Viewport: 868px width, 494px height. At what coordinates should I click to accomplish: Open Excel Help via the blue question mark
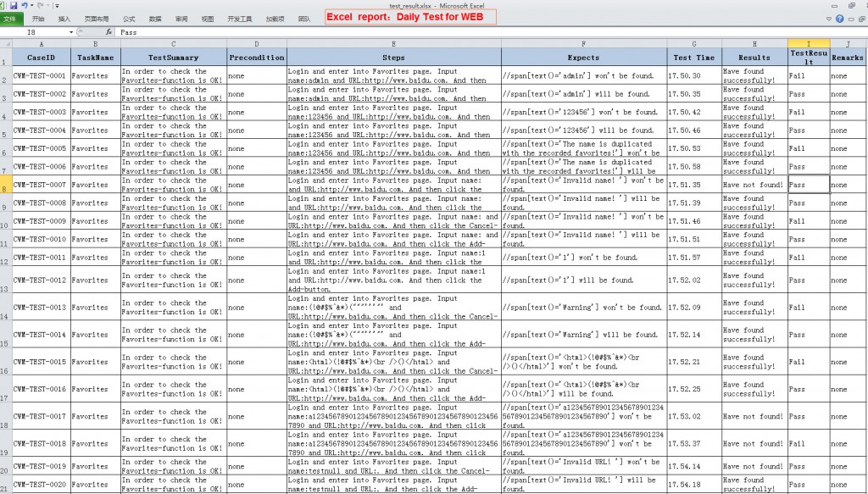tap(839, 19)
